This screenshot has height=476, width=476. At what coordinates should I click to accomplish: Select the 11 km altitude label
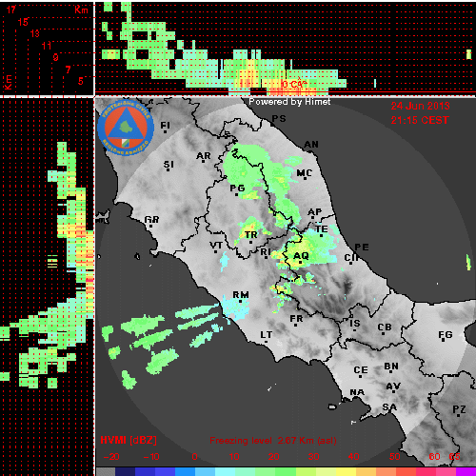(x=47, y=46)
